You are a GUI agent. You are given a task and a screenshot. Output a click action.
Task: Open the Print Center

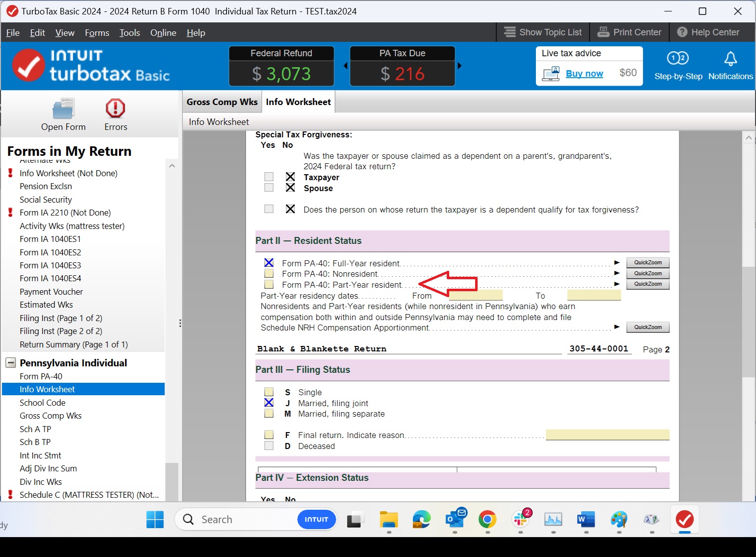click(629, 32)
